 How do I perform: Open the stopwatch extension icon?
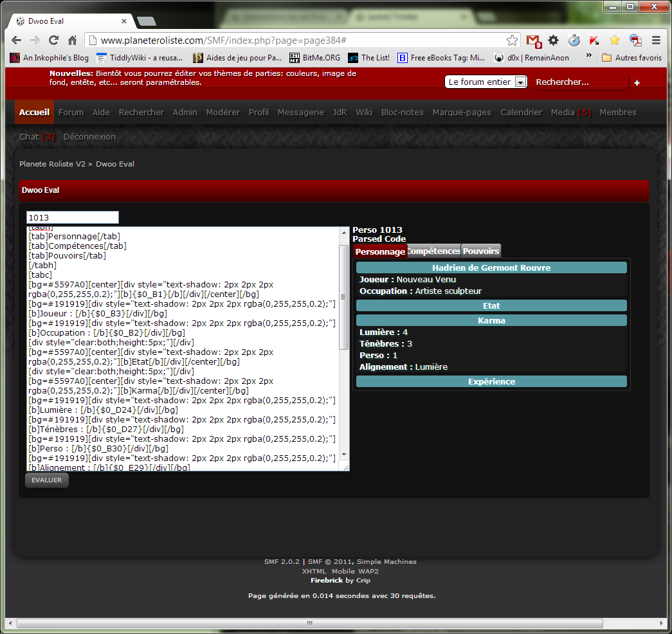tap(574, 41)
